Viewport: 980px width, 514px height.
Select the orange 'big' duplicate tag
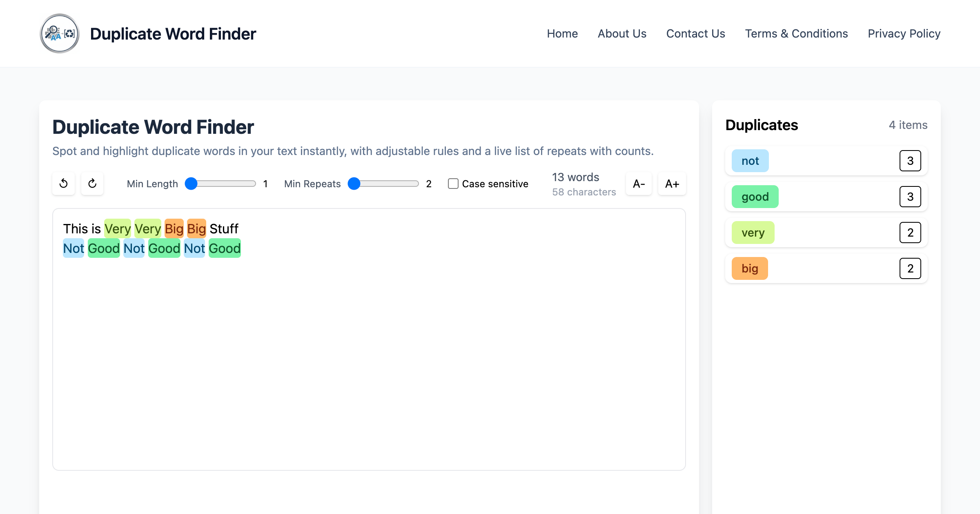(750, 268)
